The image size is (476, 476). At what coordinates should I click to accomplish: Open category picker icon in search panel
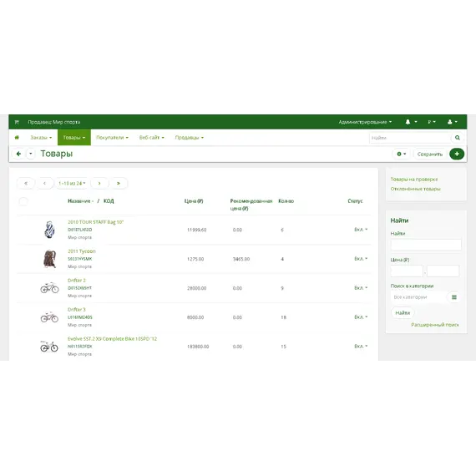coord(453,297)
